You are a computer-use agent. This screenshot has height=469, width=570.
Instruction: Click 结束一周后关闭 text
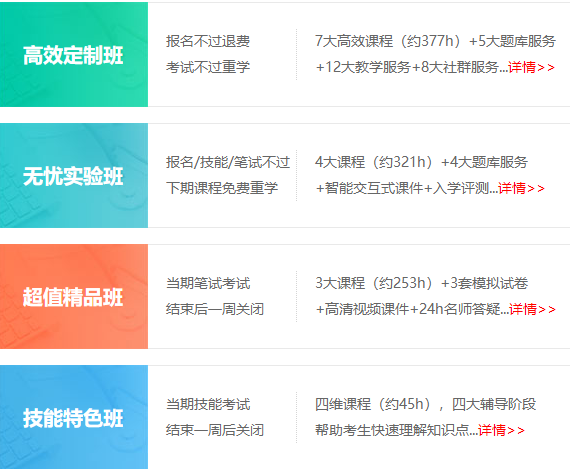pos(215,430)
